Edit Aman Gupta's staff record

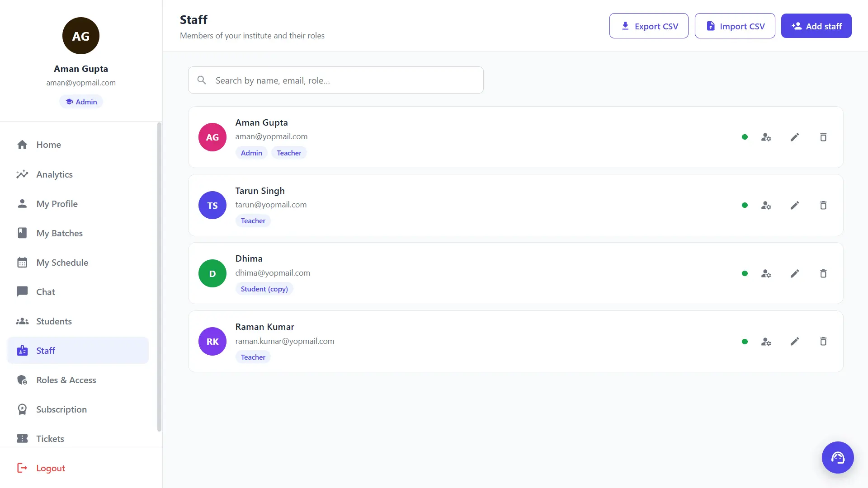[795, 137]
